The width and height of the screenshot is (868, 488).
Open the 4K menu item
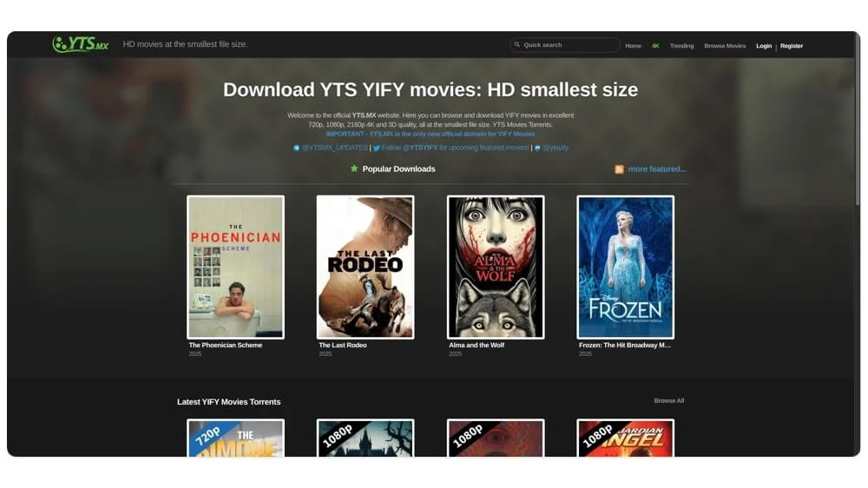(x=655, y=46)
